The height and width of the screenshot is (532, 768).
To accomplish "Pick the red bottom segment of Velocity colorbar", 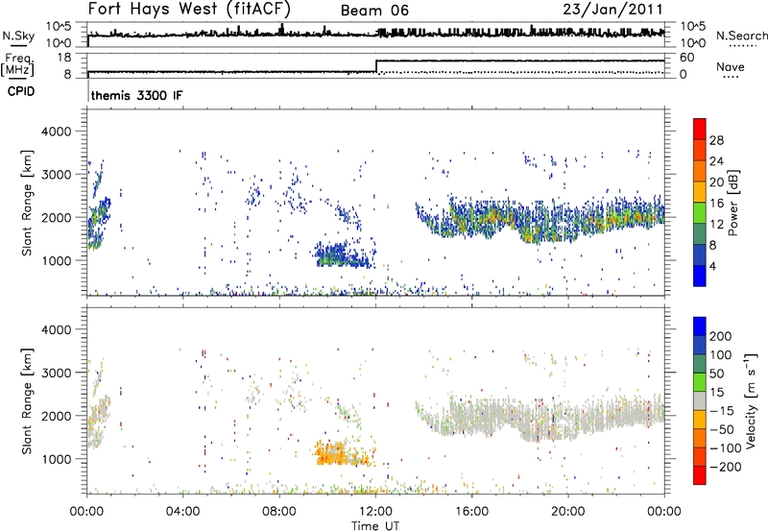I will coord(700,475).
